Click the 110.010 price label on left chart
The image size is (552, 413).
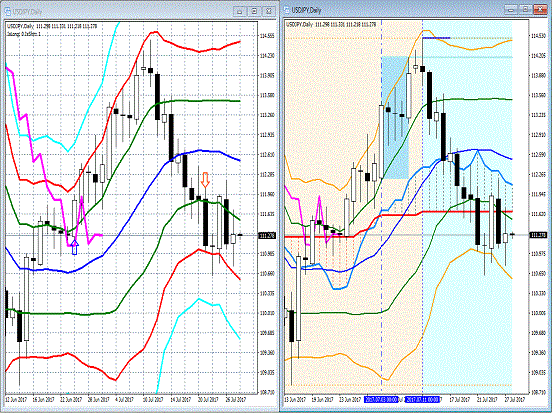267,313
